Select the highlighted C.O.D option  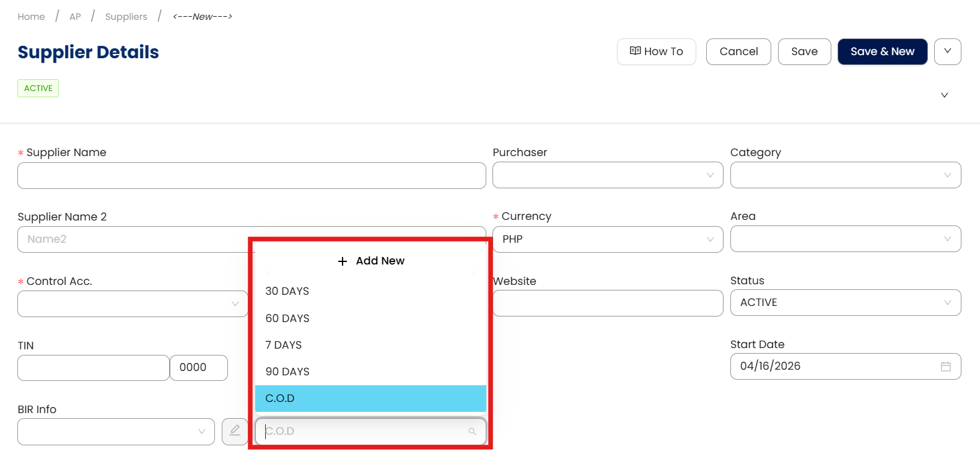coord(280,398)
